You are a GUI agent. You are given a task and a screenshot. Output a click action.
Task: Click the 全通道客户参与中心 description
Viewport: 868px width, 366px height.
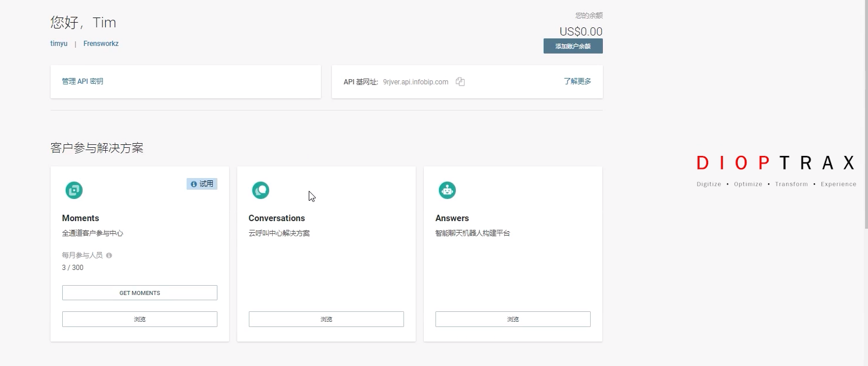pyautogui.click(x=92, y=233)
